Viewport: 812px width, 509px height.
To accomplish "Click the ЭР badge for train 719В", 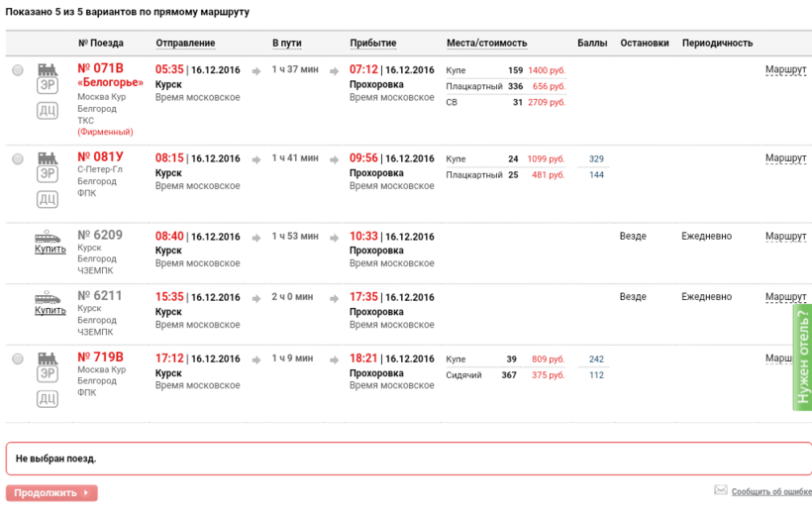I will tap(48, 375).
